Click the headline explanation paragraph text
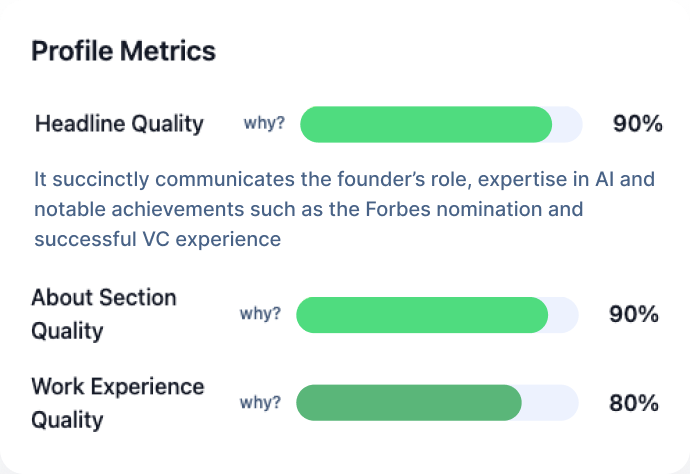690x474 pixels. [x=330, y=210]
